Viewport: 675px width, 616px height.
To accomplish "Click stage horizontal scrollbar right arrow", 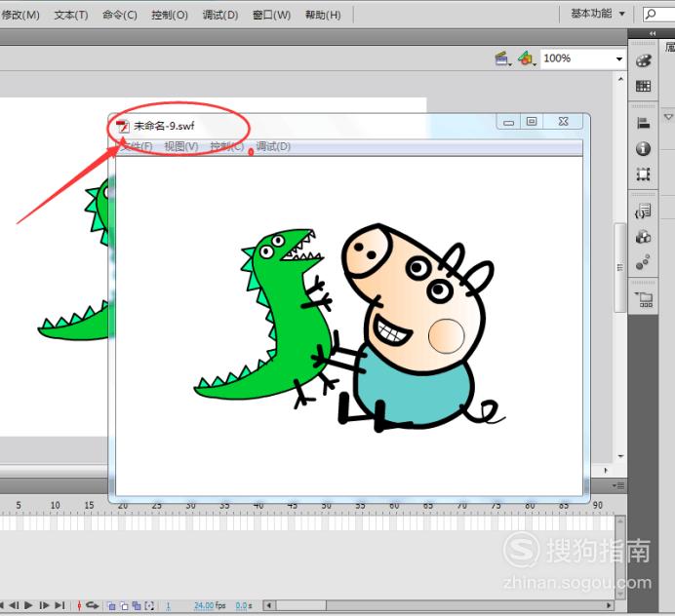I will (606, 470).
